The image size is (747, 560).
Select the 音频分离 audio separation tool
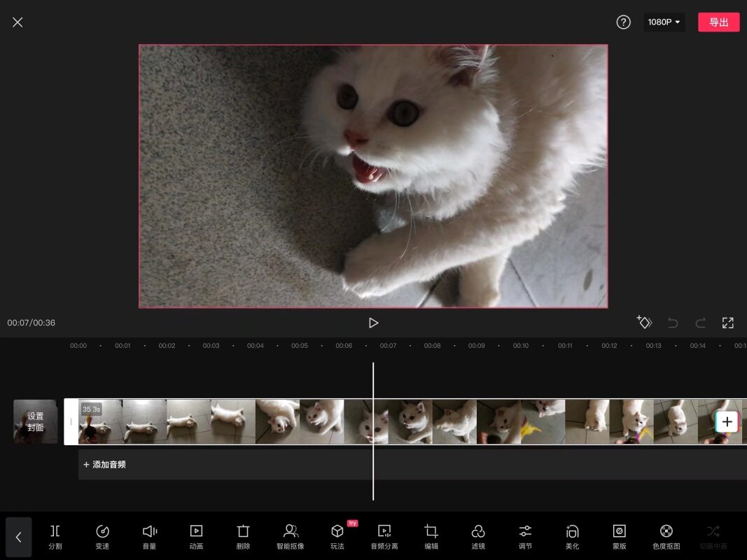click(384, 535)
